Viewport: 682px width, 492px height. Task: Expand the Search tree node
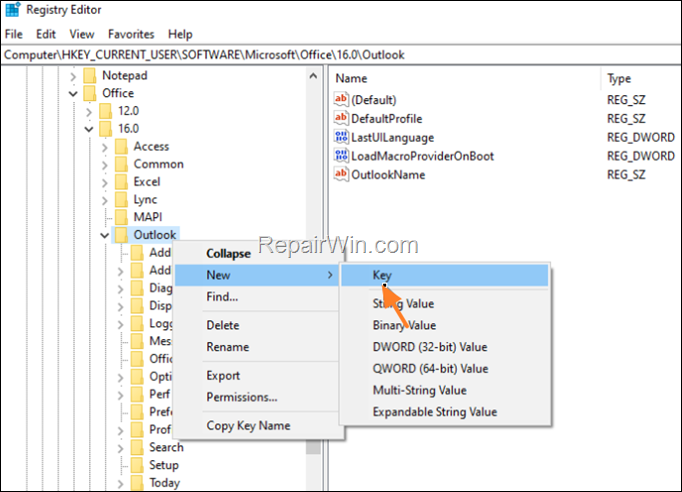pyautogui.click(x=120, y=448)
